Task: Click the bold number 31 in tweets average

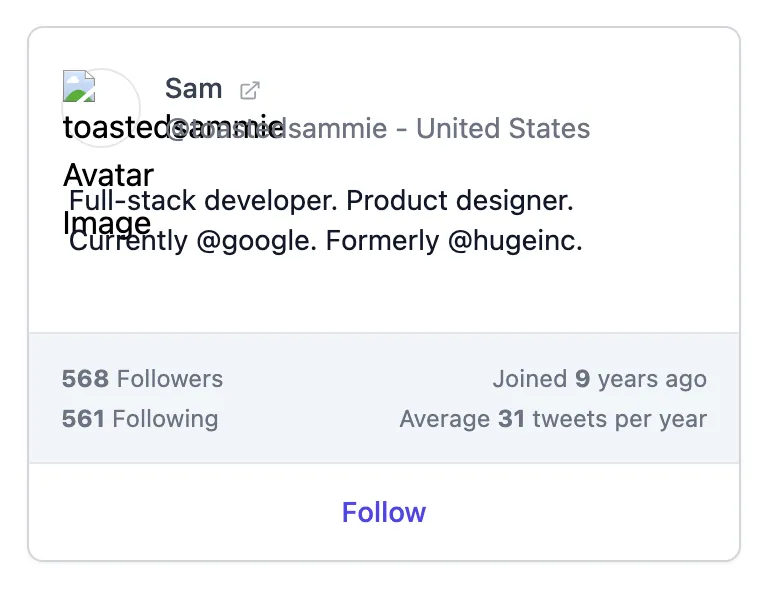Action: [511, 419]
